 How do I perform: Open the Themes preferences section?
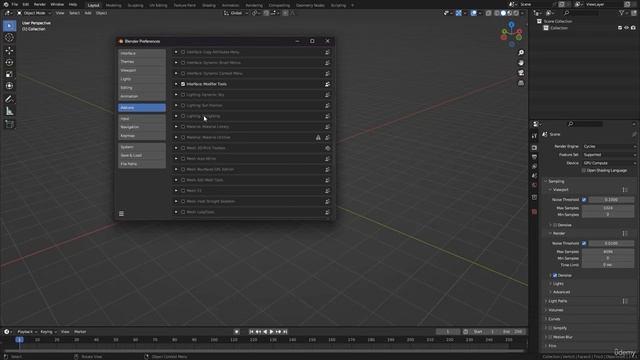point(142,62)
